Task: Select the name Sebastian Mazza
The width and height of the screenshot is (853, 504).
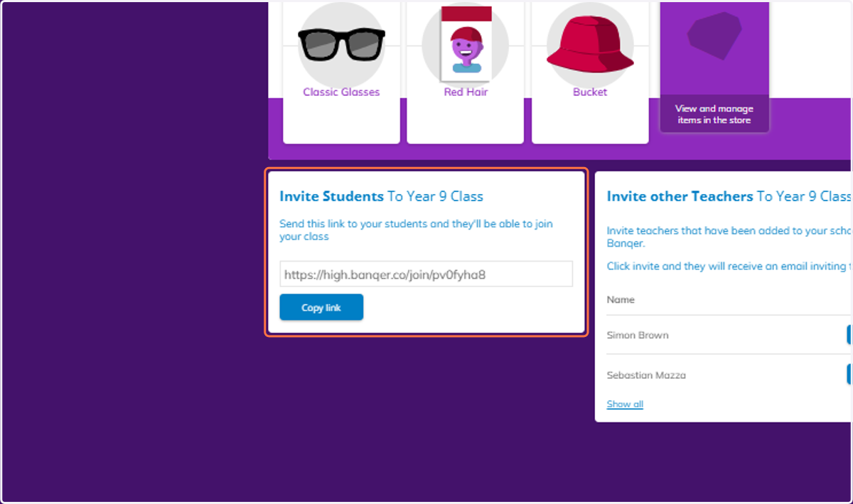Action: pos(646,375)
